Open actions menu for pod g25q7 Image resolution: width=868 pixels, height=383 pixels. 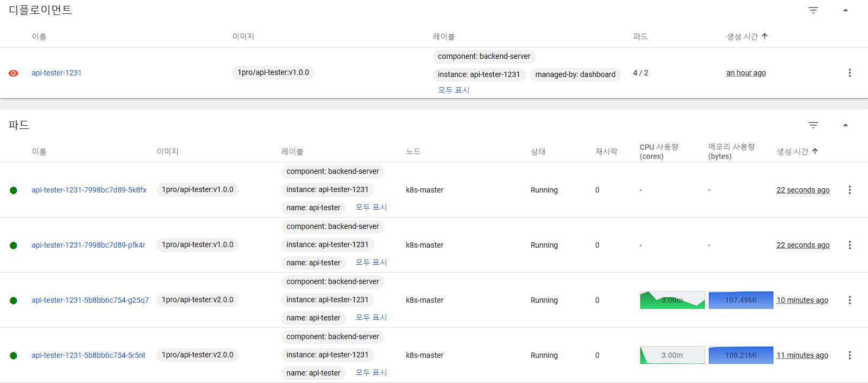(x=849, y=300)
